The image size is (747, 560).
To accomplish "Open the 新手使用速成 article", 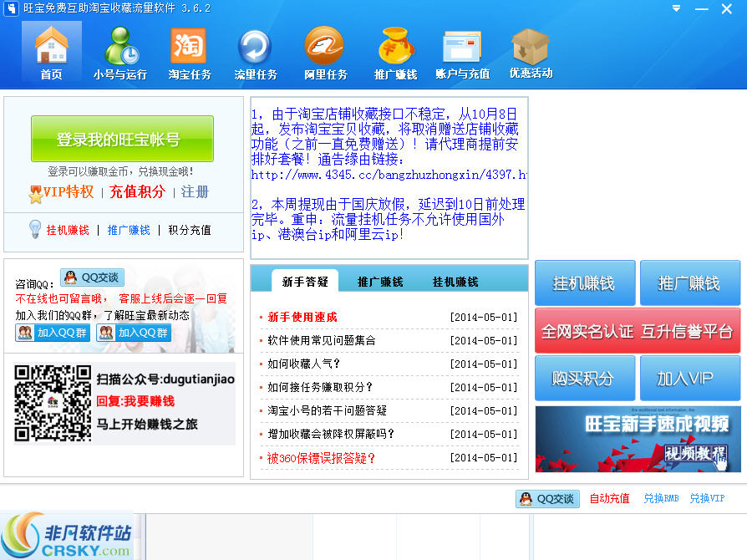I will pyautogui.click(x=302, y=317).
